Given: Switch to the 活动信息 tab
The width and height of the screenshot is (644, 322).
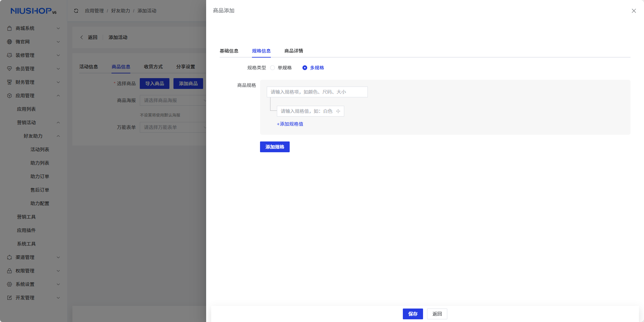Looking at the screenshot, I should pos(89,67).
